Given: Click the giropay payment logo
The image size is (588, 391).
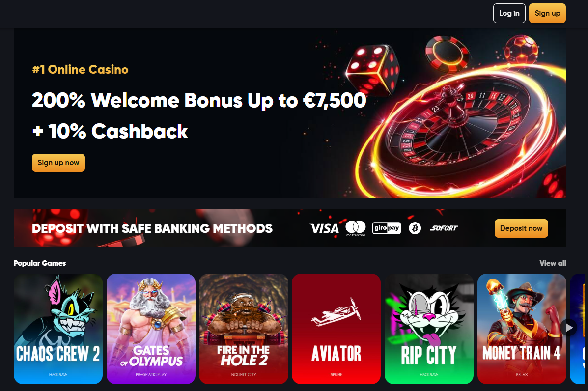Looking at the screenshot, I should [386, 228].
